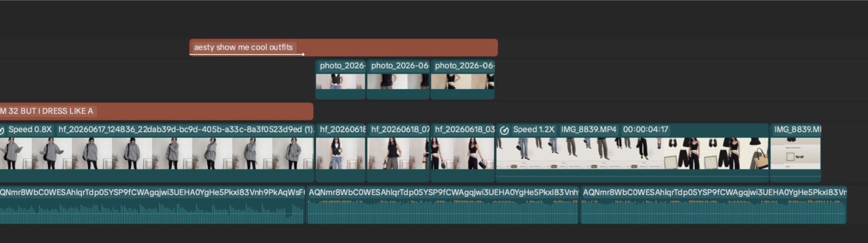The height and width of the screenshot is (243, 868).
Task: Select the first AQNmr8WbC0WES audio clip
Action: (x=152, y=205)
